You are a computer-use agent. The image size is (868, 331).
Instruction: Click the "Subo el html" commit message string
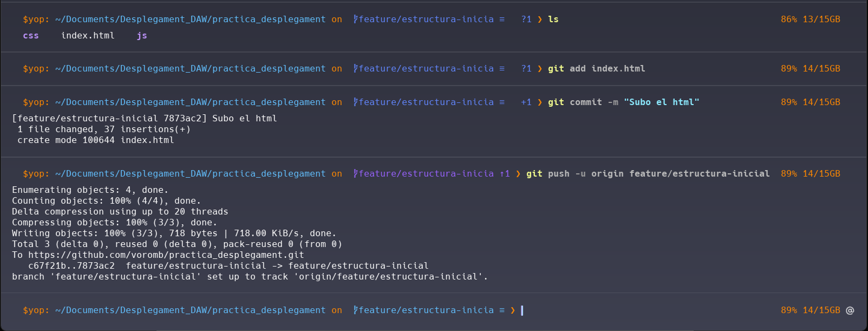coord(661,102)
